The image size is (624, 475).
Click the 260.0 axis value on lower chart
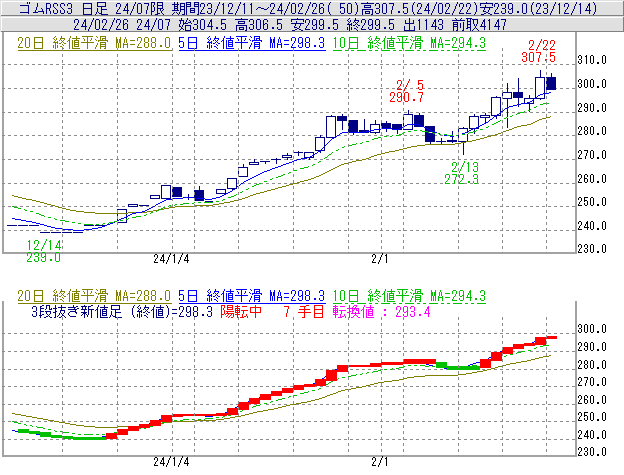click(x=592, y=399)
